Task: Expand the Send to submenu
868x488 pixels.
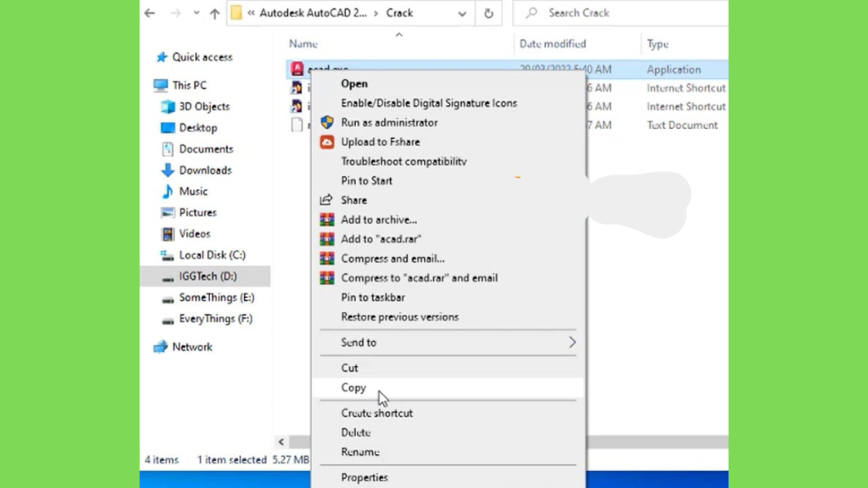Action: point(448,342)
